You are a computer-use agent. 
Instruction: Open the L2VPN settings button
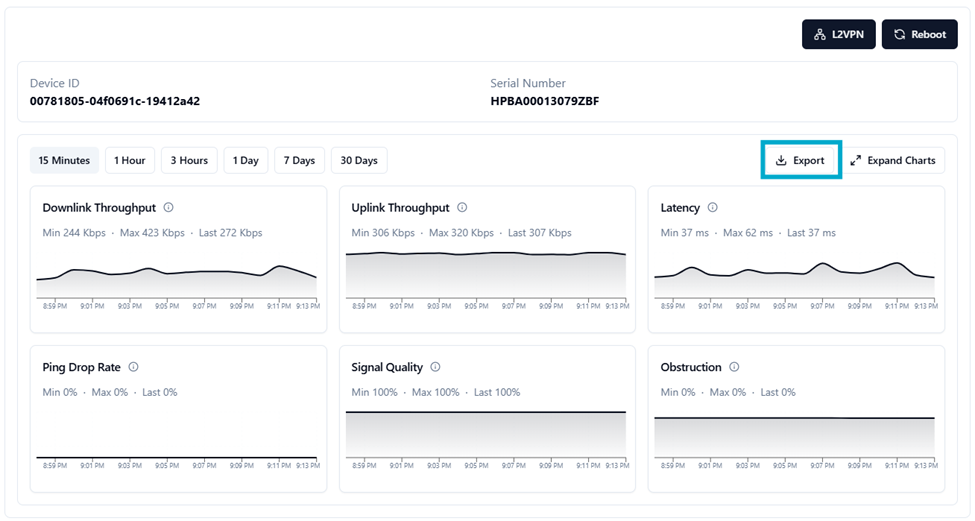[839, 34]
